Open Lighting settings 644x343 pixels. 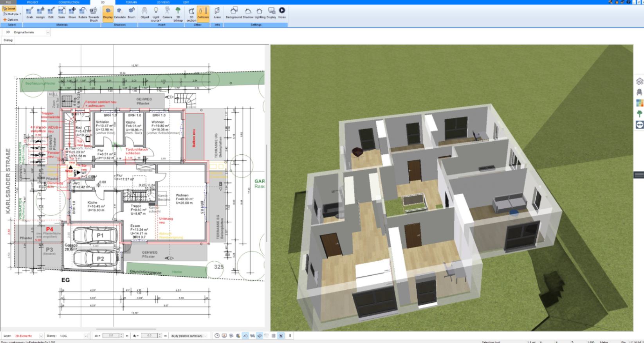[260, 13]
